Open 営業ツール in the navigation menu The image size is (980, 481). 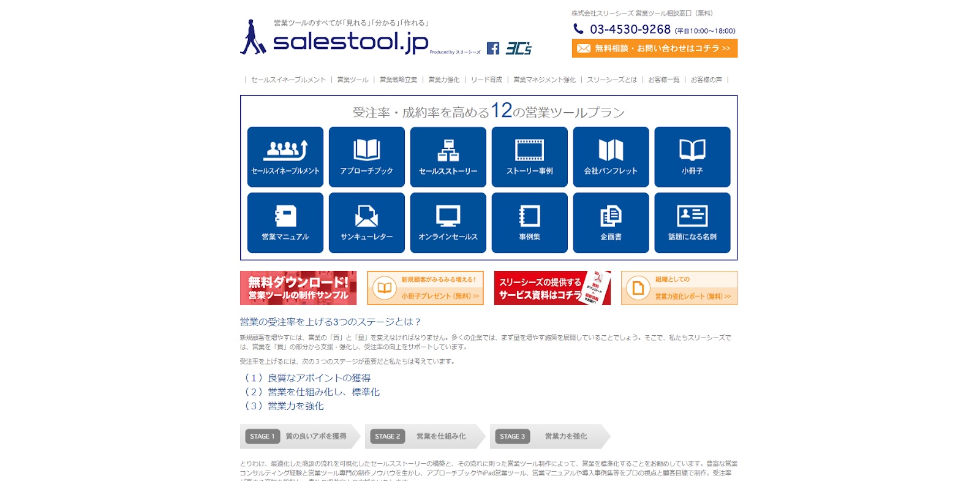(353, 80)
